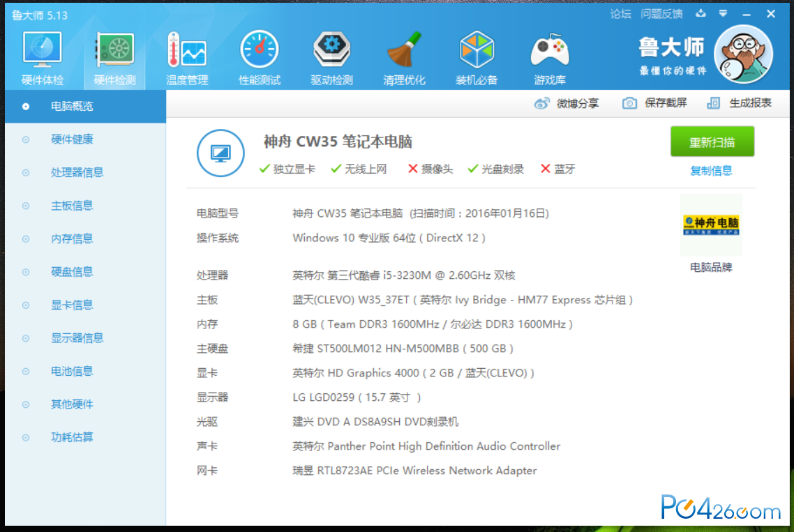Open 游戏库 game controller icon
This screenshot has height=532, width=794.
pyautogui.click(x=549, y=50)
